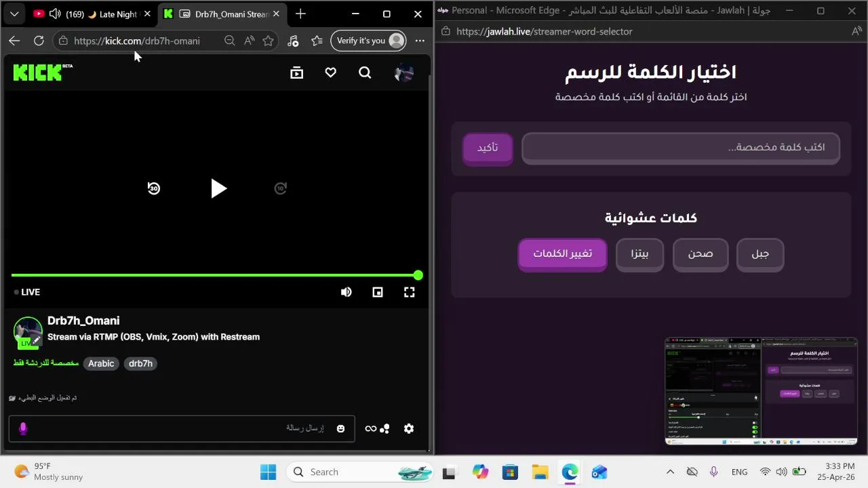This screenshot has height=488, width=868.
Task: Click تغيير الكلمات to change words
Action: (562, 253)
